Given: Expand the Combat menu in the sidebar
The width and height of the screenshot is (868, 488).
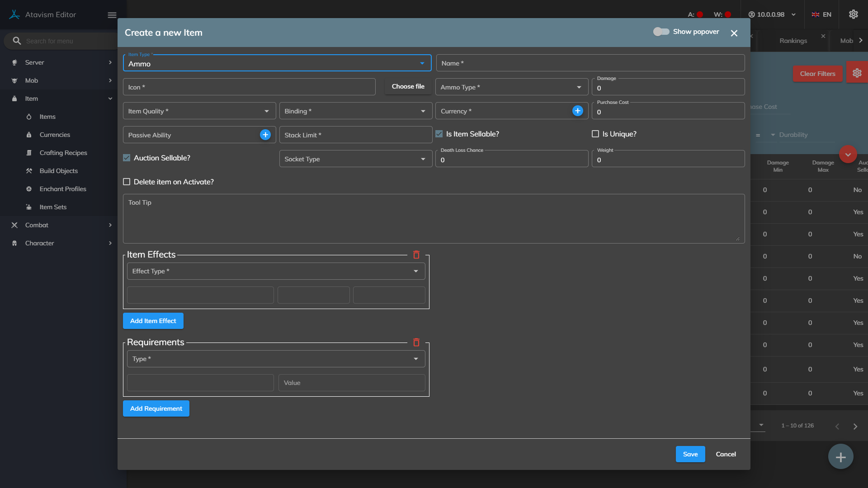Looking at the screenshot, I should coord(37,225).
